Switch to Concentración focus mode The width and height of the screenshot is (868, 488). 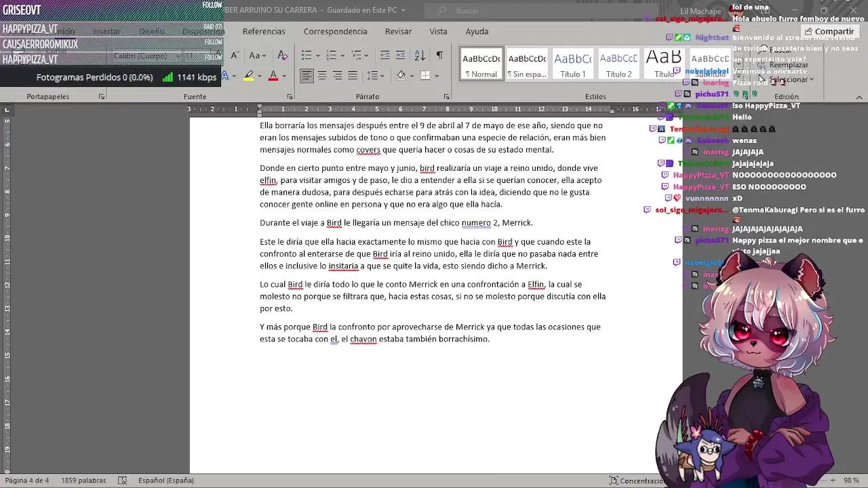point(636,481)
